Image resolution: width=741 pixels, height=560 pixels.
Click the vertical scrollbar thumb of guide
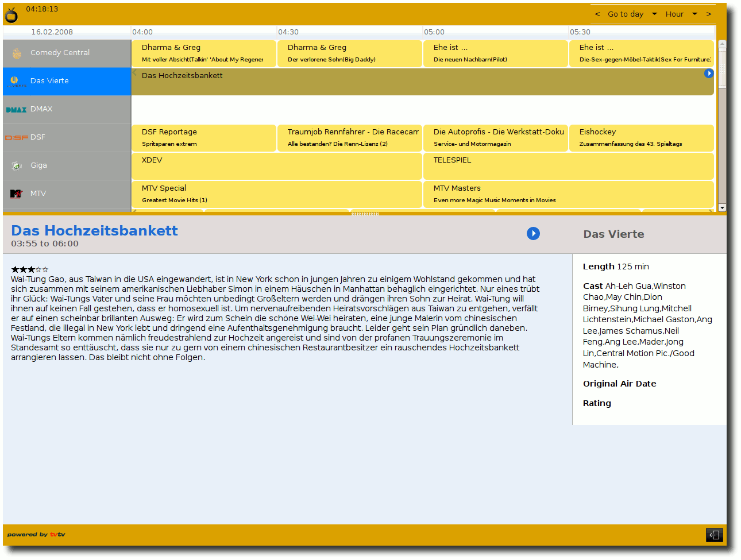pyautogui.click(x=722, y=68)
